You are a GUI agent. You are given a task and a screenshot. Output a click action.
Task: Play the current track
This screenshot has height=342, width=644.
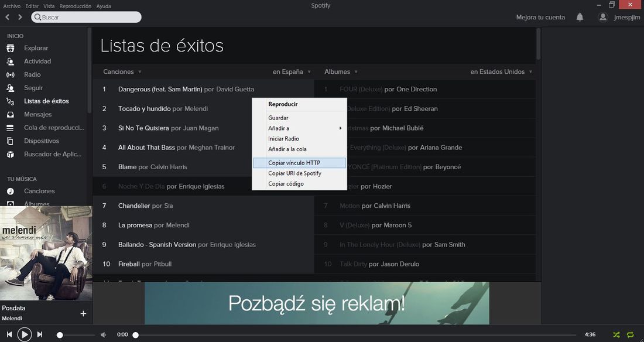24,334
